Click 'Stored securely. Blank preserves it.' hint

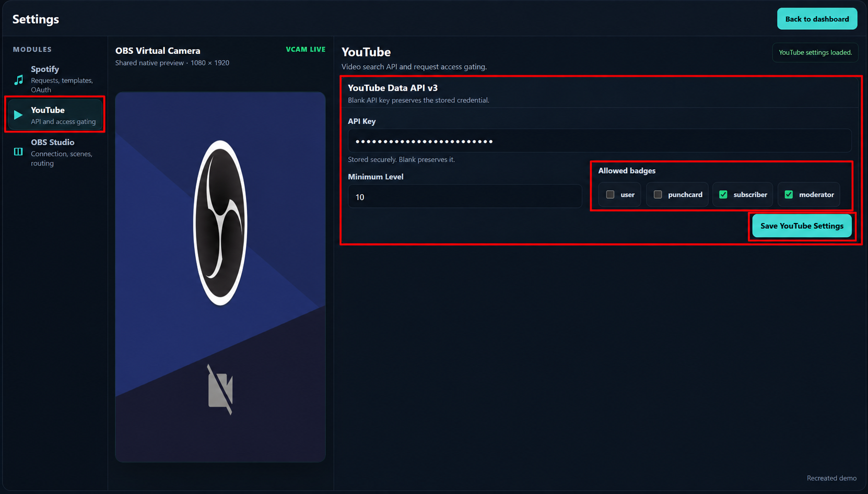click(401, 159)
